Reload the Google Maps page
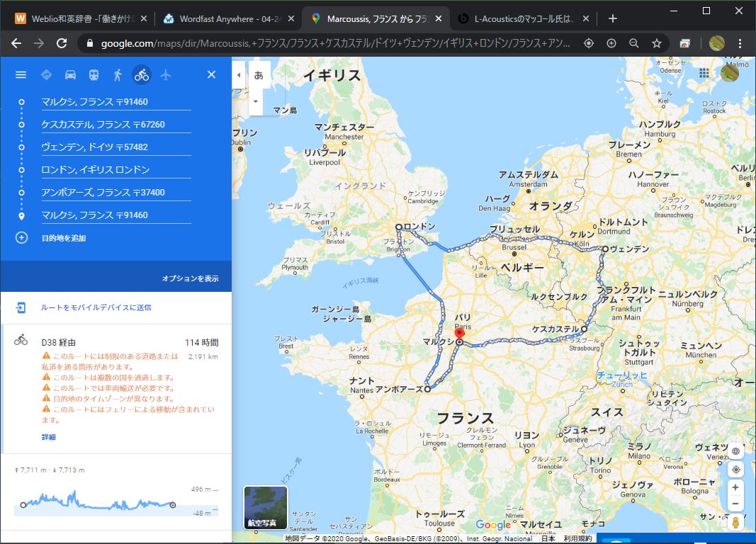756x544 pixels. 62,43
